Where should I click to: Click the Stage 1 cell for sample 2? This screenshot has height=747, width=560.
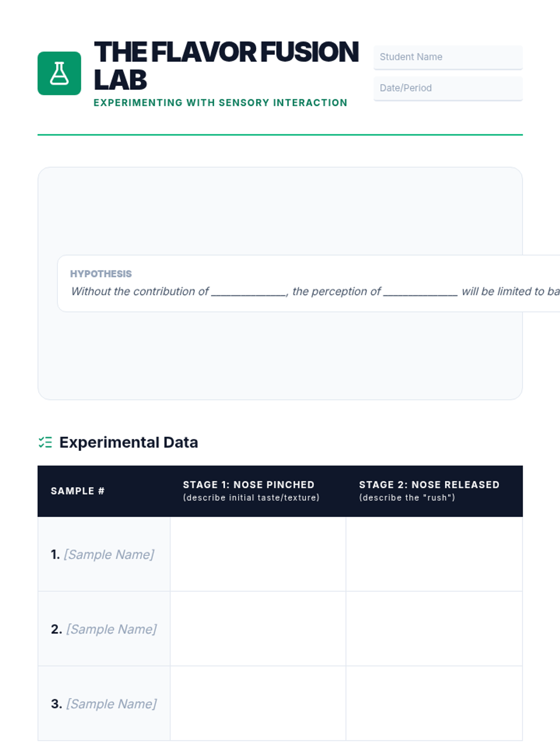pos(258,629)
